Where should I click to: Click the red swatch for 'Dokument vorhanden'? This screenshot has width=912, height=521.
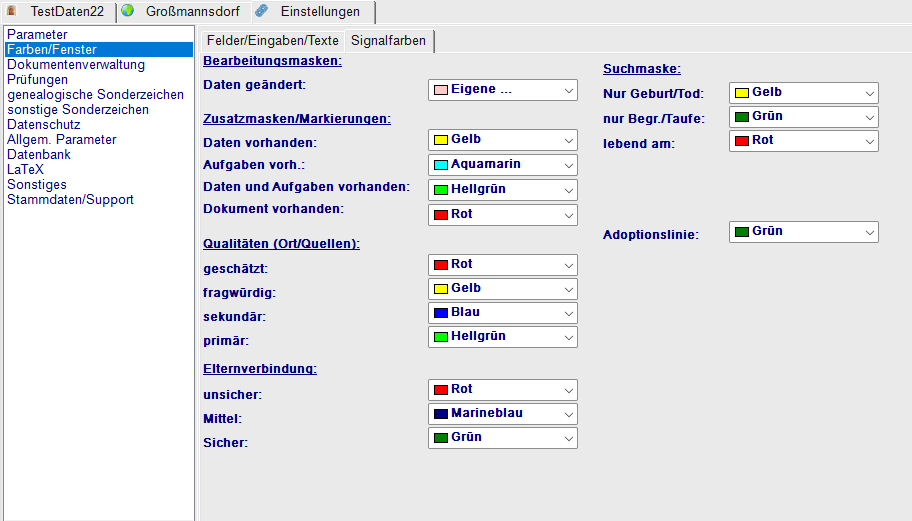(x=440, y=215)
